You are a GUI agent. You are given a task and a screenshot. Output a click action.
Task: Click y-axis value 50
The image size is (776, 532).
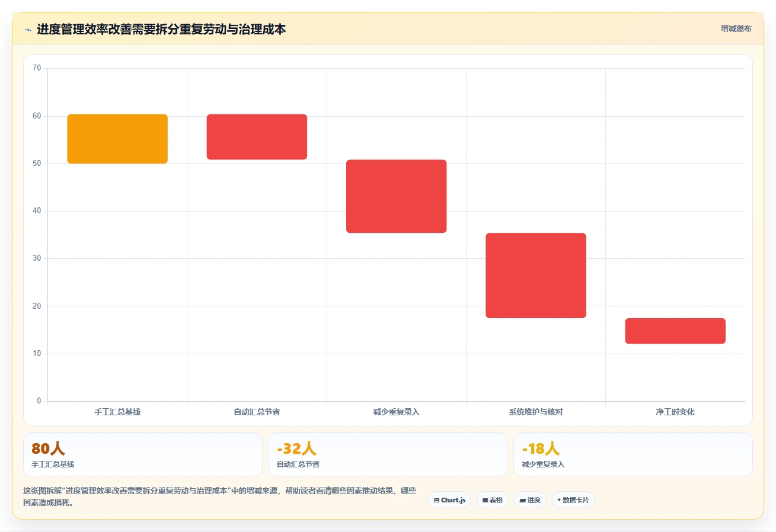pyautogui.click(x=37, y=164)
